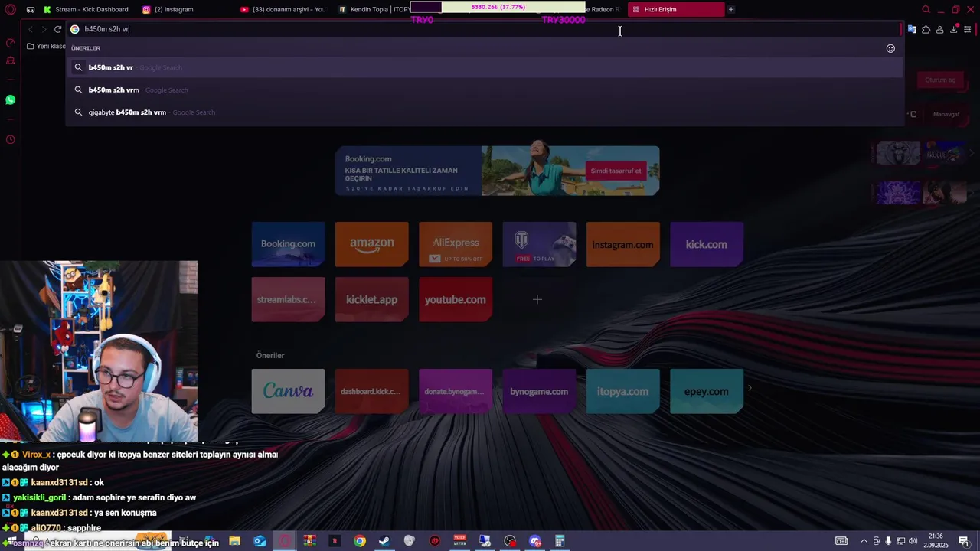Viewport: 980px width, 551px height.
Task: Select suggestion b450m s2h vrm
Action: click(x=484, y=90)
